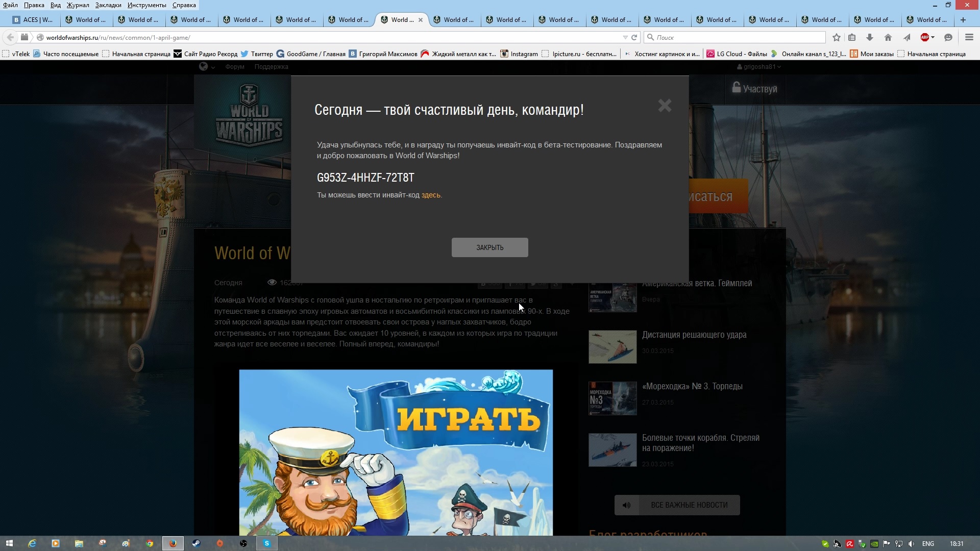Open the 'здесь' invite-code link

coord(430,195)
